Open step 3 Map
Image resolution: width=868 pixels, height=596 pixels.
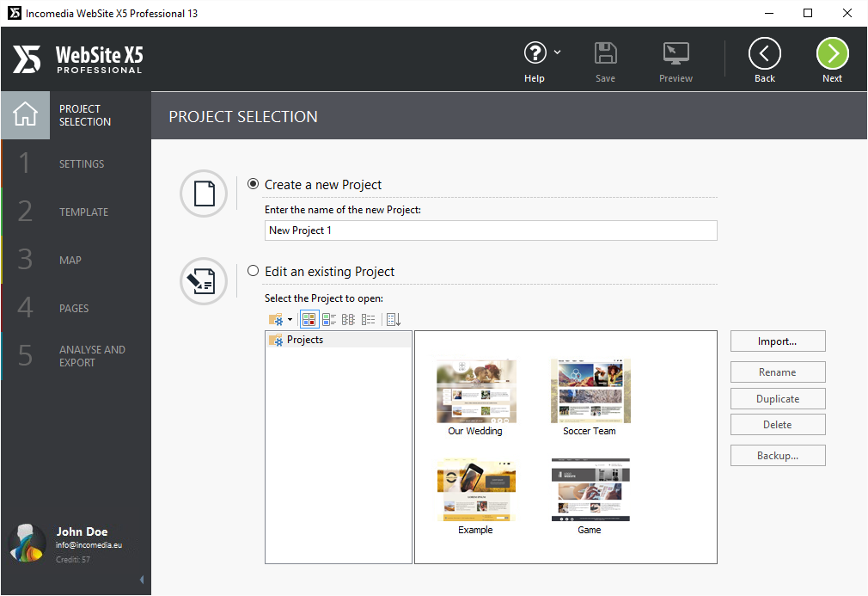click(x=76, y=260)
